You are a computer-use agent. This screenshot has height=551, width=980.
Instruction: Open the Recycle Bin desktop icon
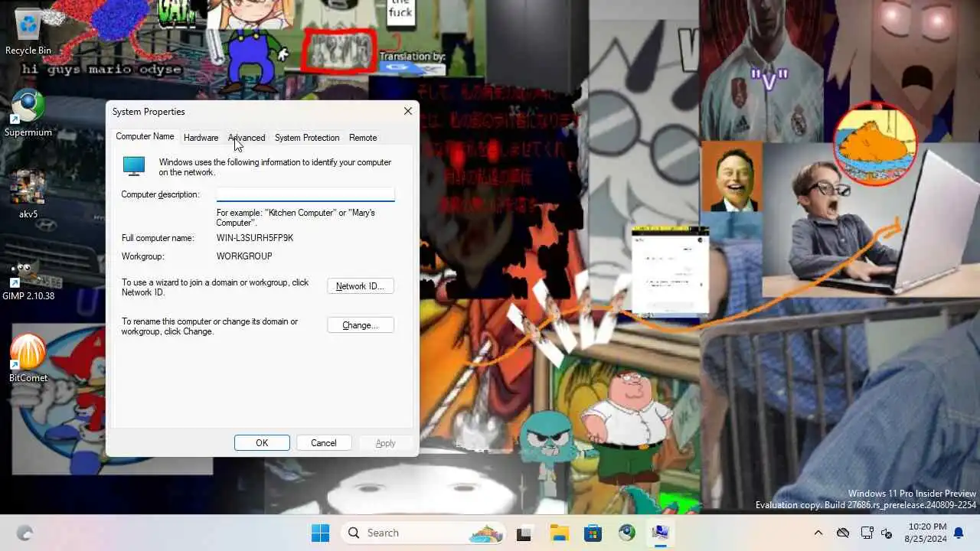pos(28,32)
